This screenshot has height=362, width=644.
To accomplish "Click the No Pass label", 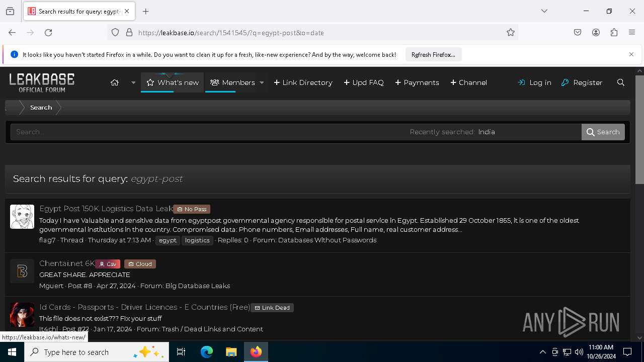I will click(192, 209).
